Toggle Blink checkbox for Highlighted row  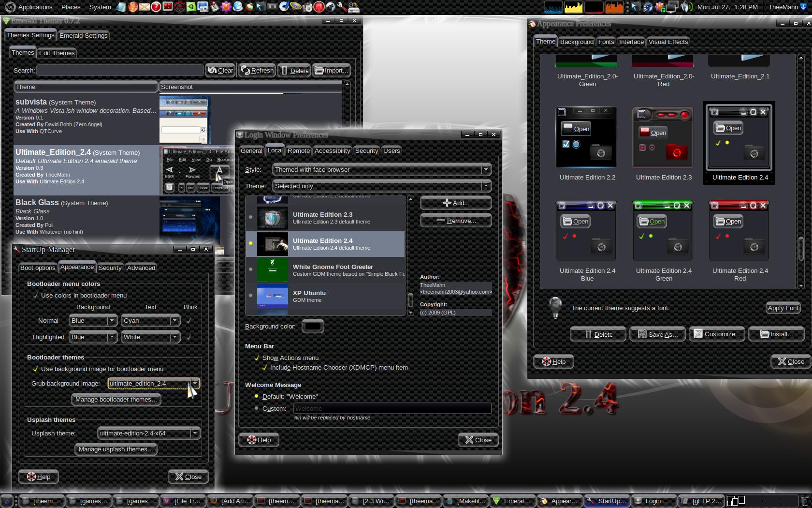(x=188, y=337)
